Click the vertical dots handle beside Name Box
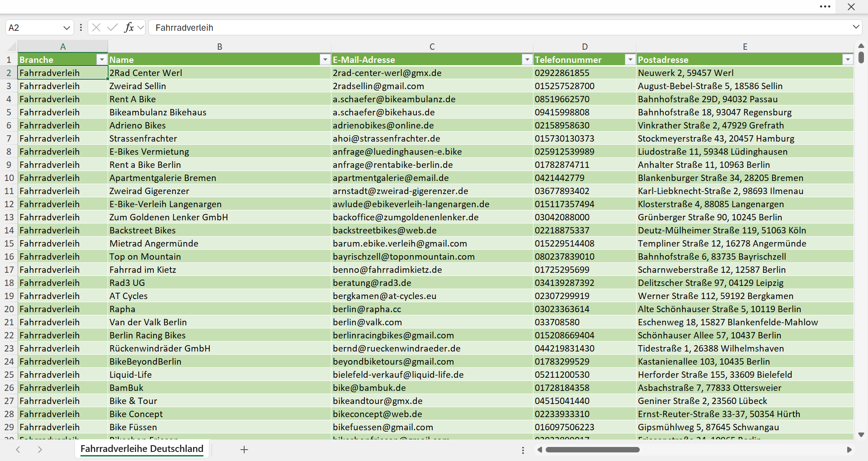The image size is (868, 461). click(x=81, y=28)
